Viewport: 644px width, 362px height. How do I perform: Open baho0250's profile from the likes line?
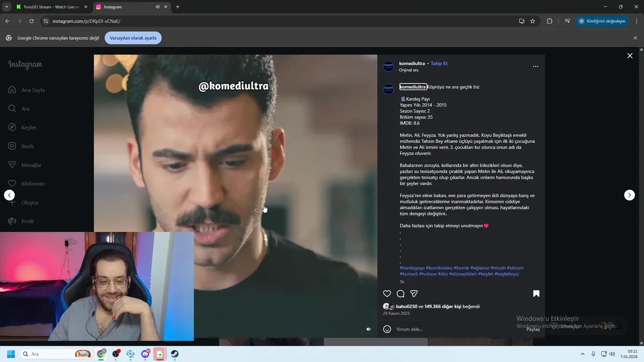pyautogui.click(x=407, y=307)
